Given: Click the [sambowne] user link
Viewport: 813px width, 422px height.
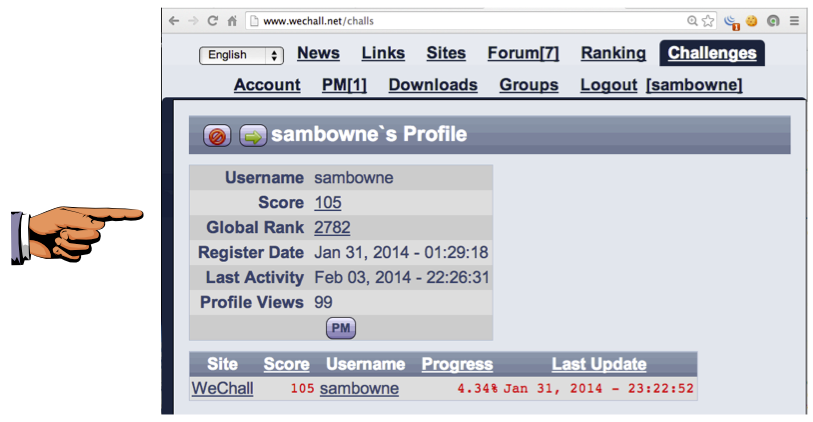Looking at the screenshot, I should [694, 85].
